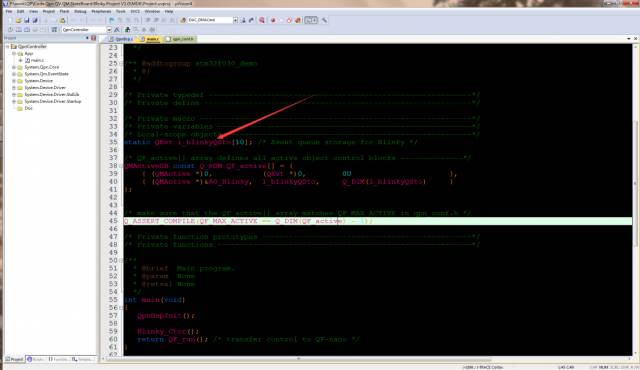
Task: Collapse the code fold at line 38
Action: (121, 166)
